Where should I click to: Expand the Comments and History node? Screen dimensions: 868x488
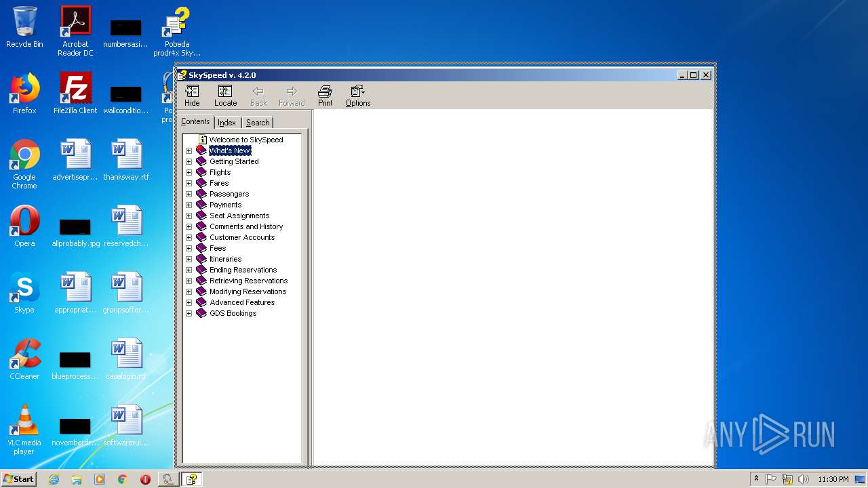click(189, 226)
